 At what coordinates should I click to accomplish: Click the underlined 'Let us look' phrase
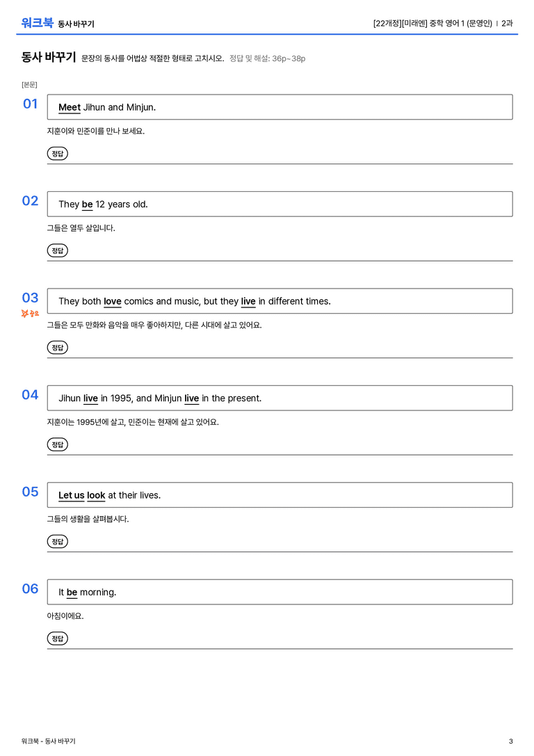(81, 495)
